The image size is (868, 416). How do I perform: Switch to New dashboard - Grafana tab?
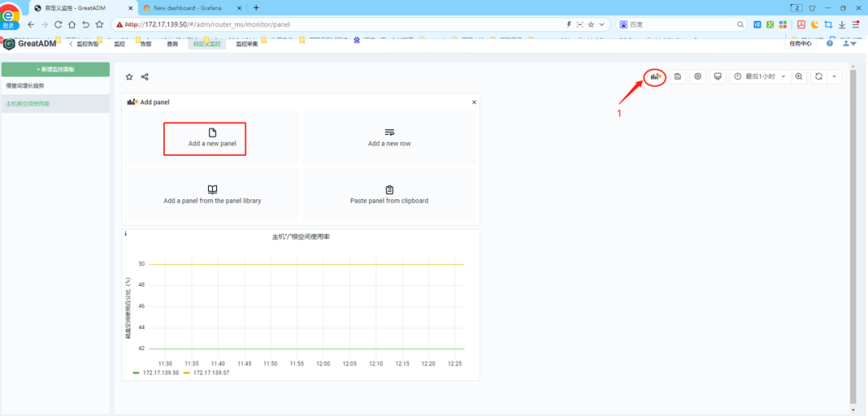(x=187, y=8)
